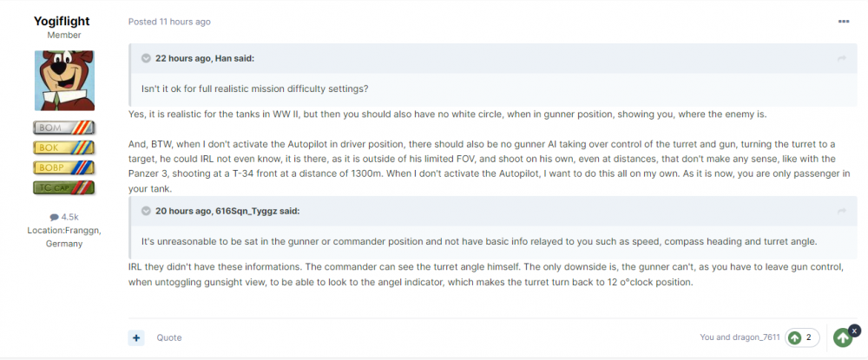Click the large green upvote reaction
Screen dimensions: 868x360
[841, 338]
